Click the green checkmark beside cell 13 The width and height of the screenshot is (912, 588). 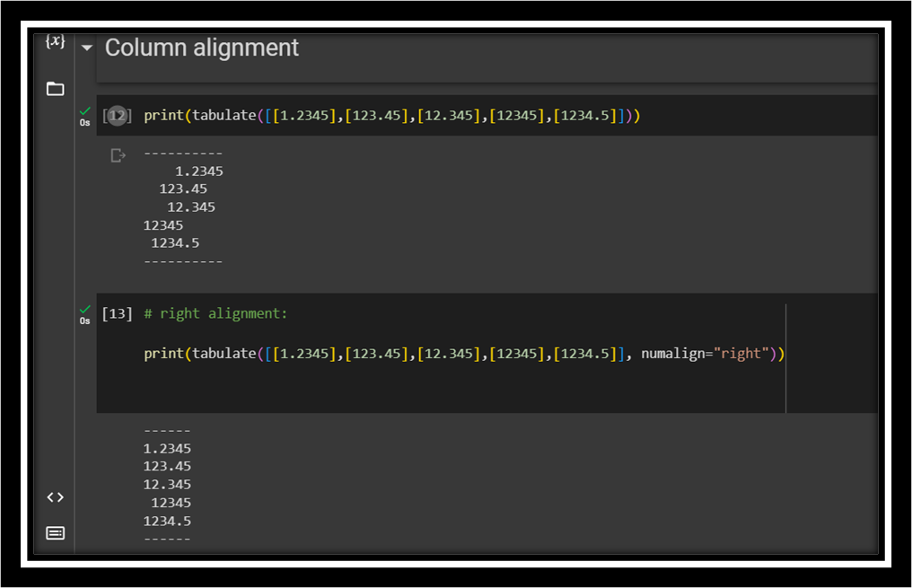pos(85,309)
